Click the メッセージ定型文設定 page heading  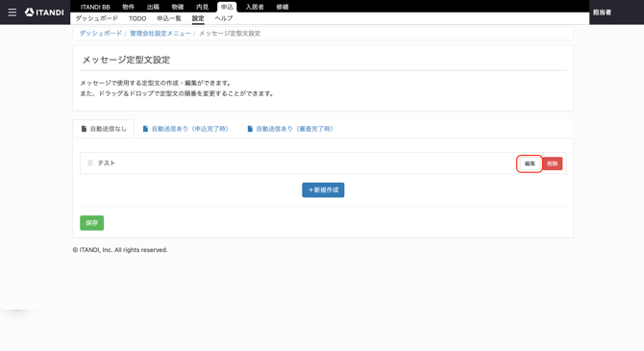(126, 60)
